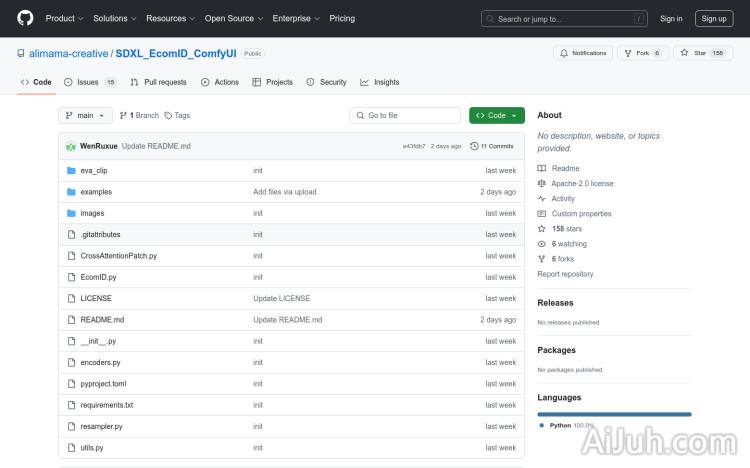Click the Go to file search field
750x468 pixels.
tap(403, 115)
